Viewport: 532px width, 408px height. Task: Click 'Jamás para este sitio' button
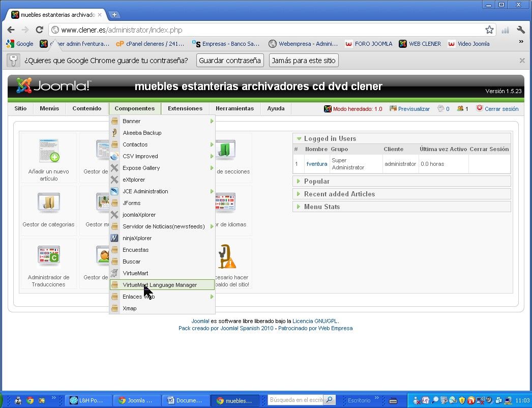(304, 61)
